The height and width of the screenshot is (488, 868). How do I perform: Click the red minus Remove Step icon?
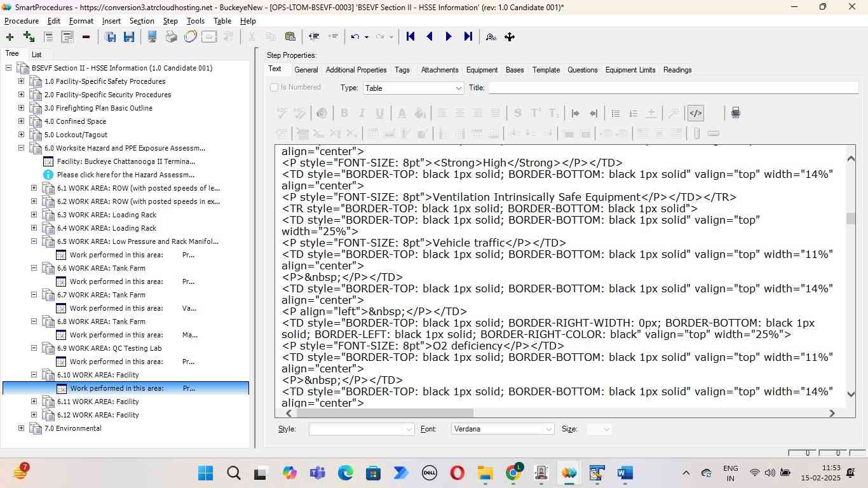coord(86,37)
